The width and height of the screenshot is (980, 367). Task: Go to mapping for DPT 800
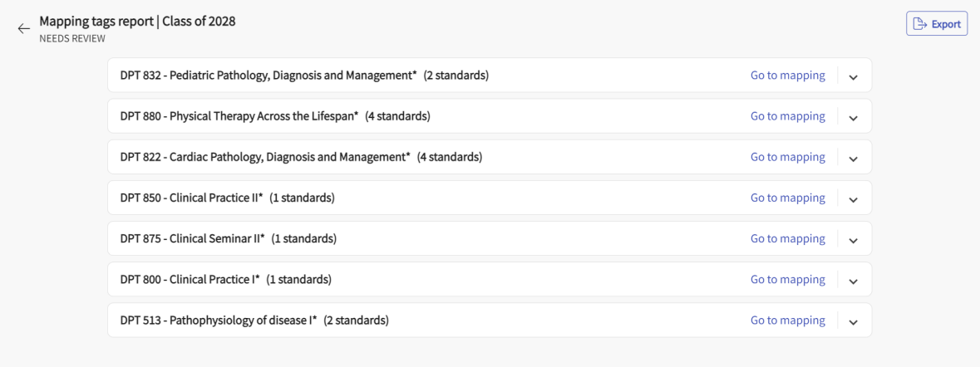pyautogui.click(x=787, y=279)
